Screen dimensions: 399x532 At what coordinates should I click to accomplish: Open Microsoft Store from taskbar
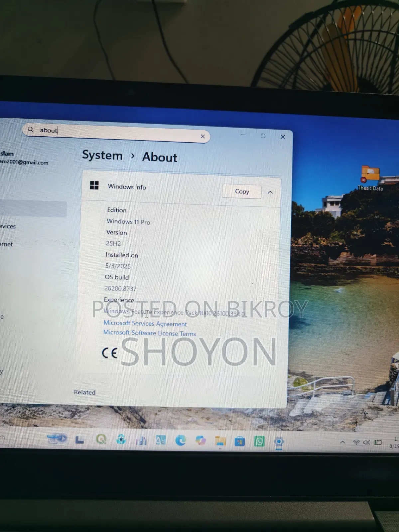tap(240, 442)
